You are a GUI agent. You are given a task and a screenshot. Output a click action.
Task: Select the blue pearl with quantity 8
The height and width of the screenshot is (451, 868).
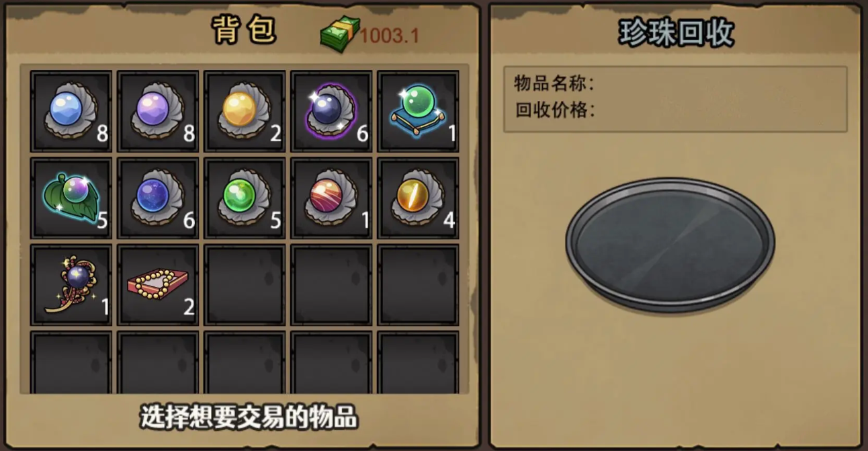pyautogui.click(x=71, y=112)
